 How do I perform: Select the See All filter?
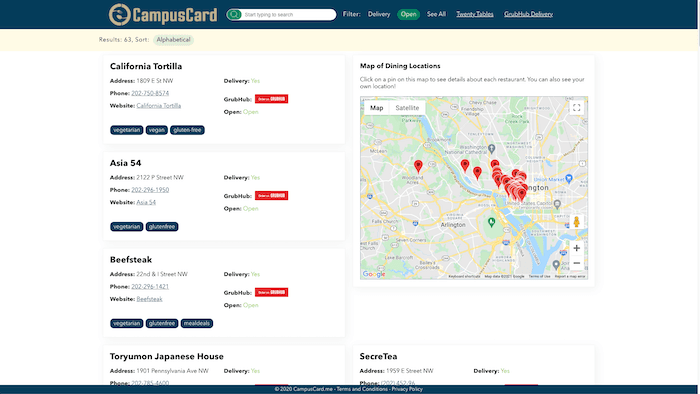436,14
